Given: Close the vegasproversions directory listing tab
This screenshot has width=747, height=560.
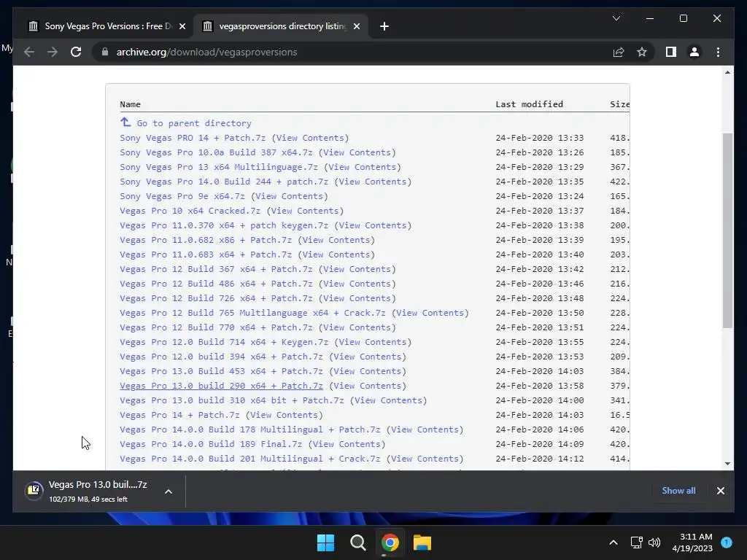Looking at the screenshot, I should [356, 26].
